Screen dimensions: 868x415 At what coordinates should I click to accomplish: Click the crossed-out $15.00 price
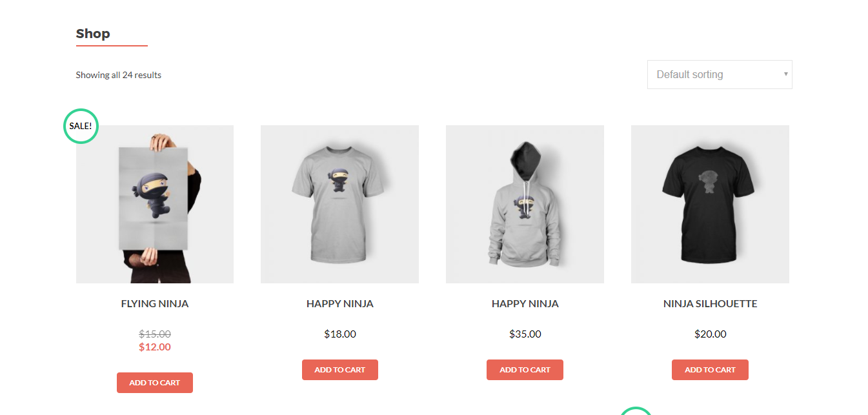(155, 334)
